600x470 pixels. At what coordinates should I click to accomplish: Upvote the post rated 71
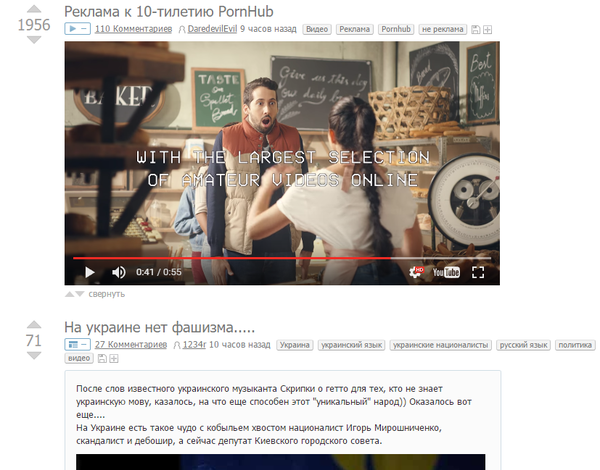(34, 325)
